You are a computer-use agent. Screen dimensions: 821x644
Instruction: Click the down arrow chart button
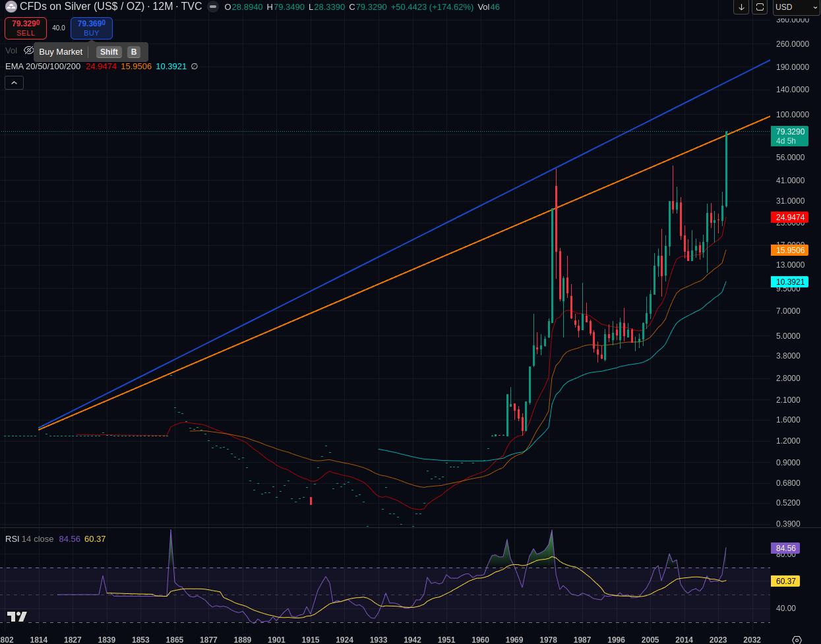[x=742, y=7]
